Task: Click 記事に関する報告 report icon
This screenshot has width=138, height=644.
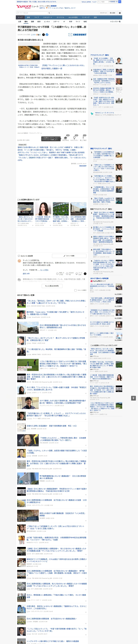Action: [24, 140]
